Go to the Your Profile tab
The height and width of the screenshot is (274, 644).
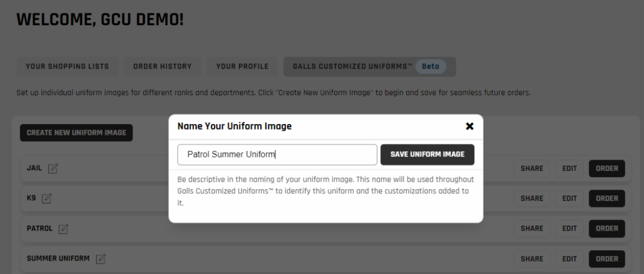click(242, 67)
